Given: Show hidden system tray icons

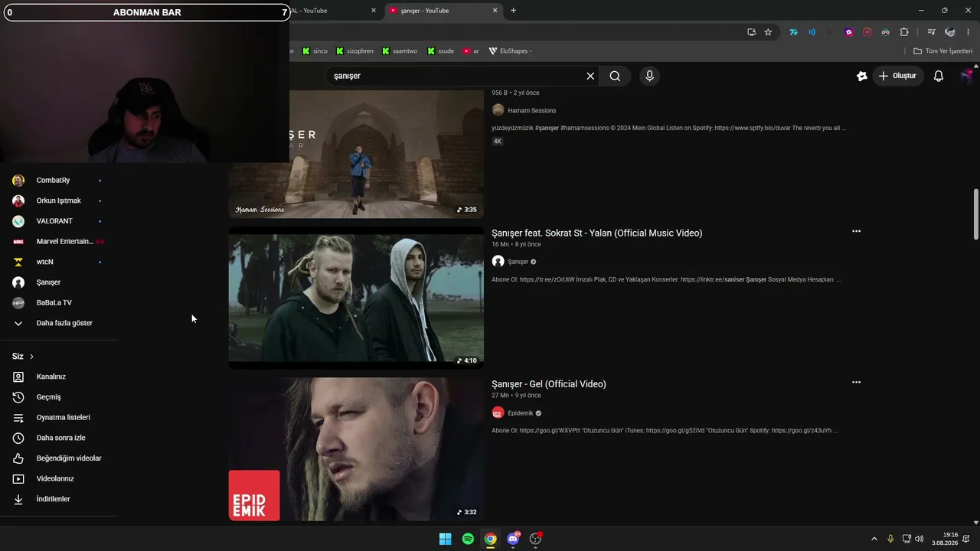Looking at the screenshot, I should click(874, 539).
